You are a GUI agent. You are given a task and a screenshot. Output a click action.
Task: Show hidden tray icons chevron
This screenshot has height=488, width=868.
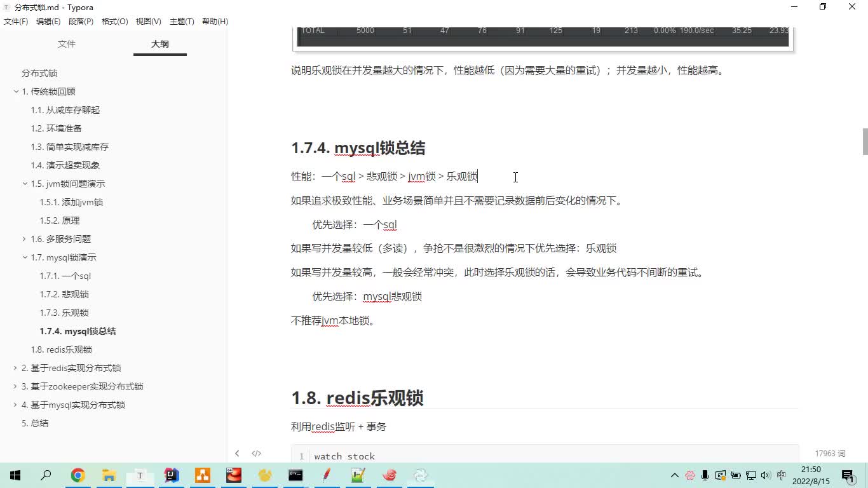click(674, 475)
